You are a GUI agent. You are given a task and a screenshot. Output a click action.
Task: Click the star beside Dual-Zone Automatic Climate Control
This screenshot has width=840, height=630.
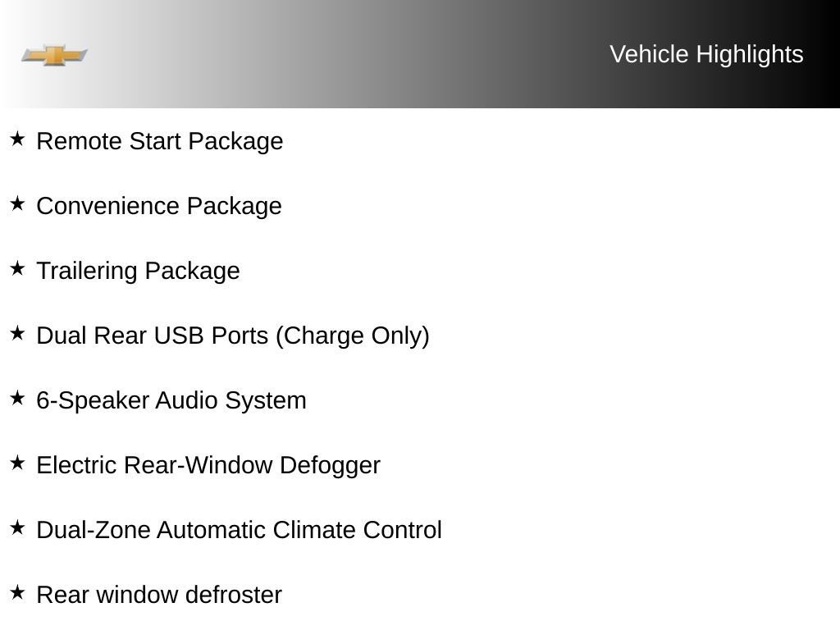pyautogui.click(x=18, y=527)
